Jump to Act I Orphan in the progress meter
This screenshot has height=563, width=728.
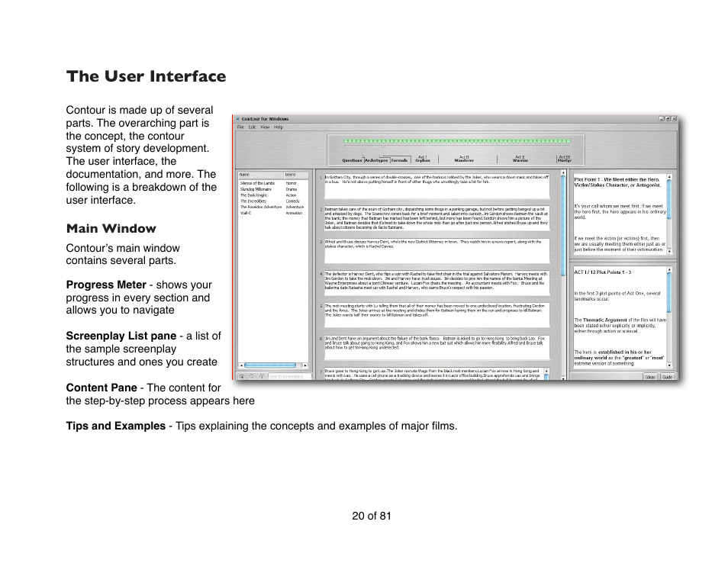[423, 159]
